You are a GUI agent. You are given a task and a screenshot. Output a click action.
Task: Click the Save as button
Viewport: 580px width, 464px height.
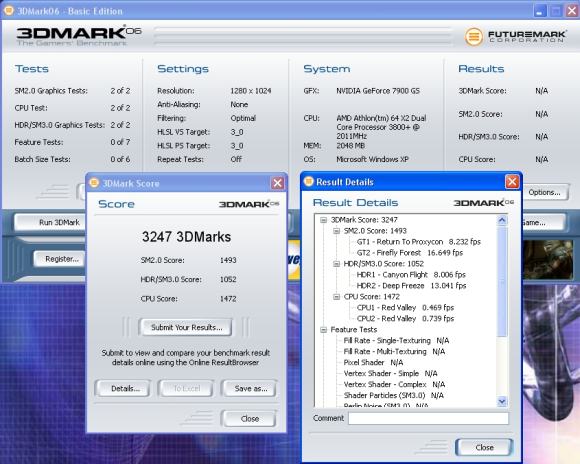pyautogui.click(x=249, y=389)
